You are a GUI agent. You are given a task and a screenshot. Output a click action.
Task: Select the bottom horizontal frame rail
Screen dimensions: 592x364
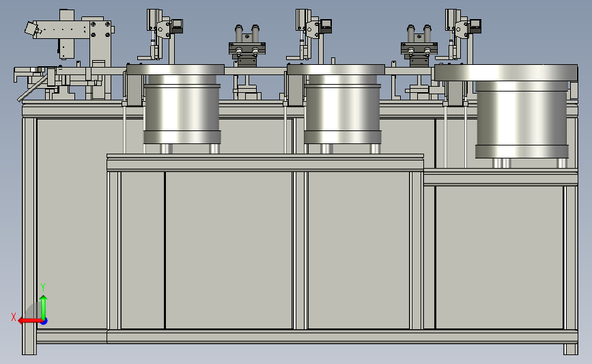point(307,336)
